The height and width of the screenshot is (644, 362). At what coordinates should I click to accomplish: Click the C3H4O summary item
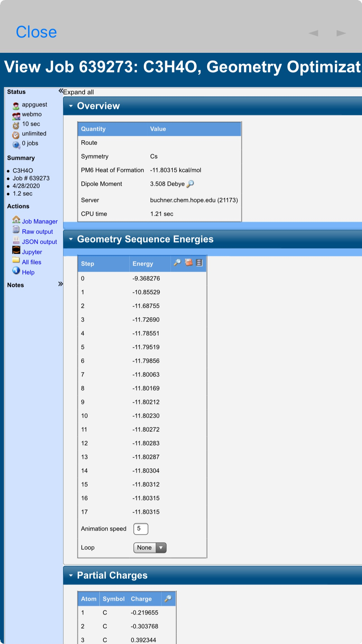(23, 171)
